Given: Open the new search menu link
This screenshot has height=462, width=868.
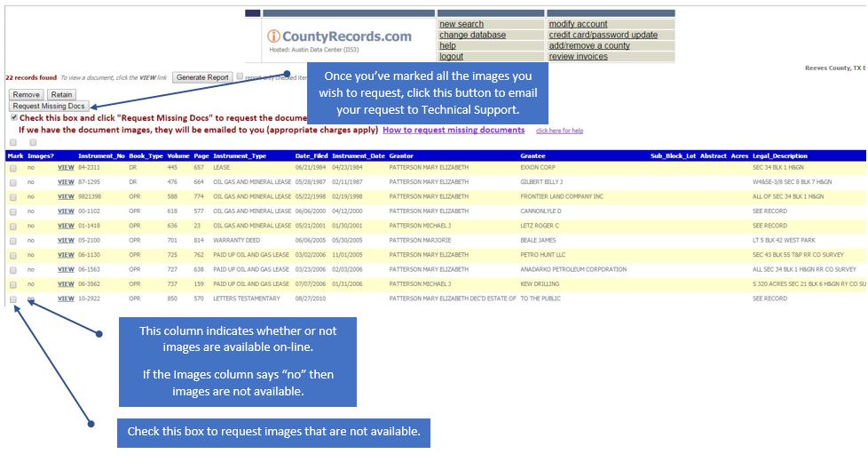Looking at the screenshot, I should (x=462, y=24).
